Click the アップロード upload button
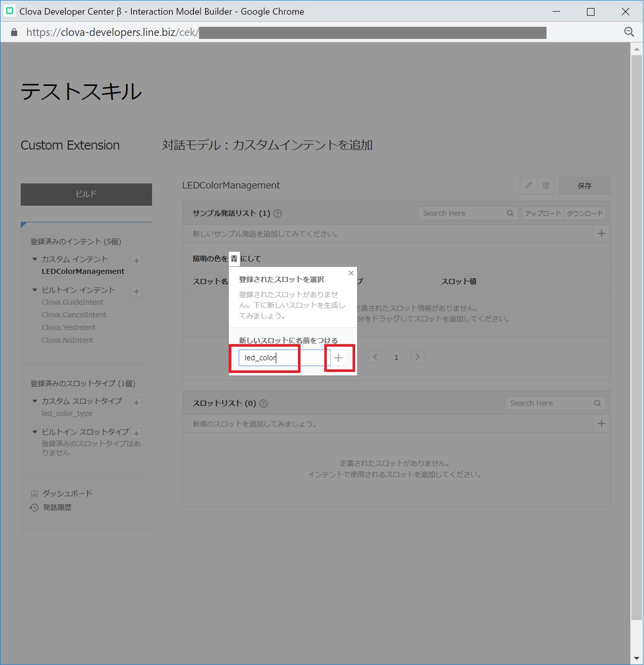This screenshot has width=644, height=665. click(x=542, y=213)
